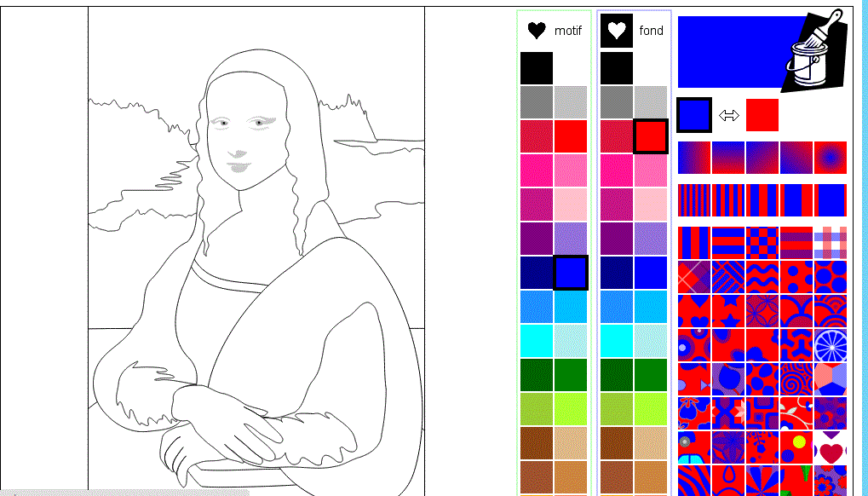Viewport: 868px width, 496px height.
Task: Pick white in the motif palette
Action: click(571, 68)
